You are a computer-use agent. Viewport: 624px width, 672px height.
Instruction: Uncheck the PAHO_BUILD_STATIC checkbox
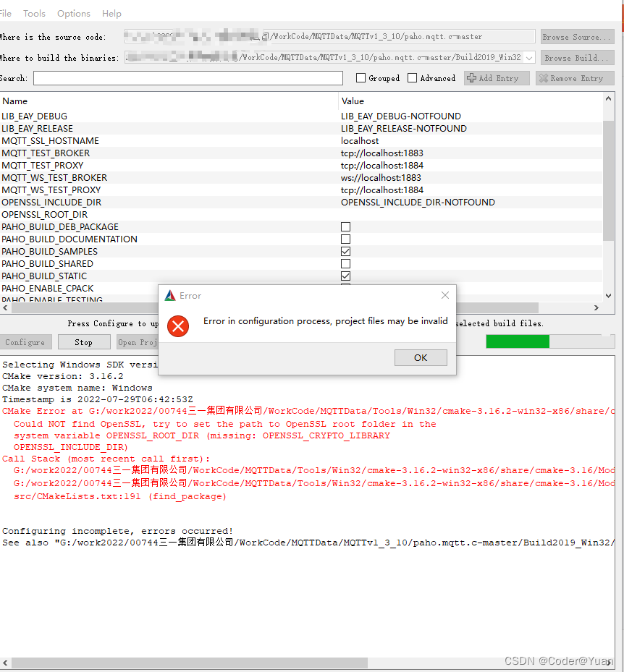345,276
